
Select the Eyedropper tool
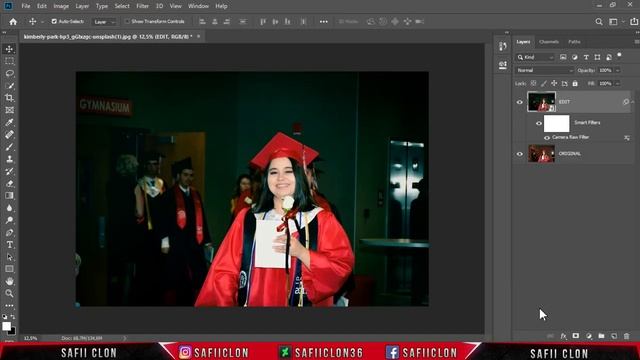9,122
